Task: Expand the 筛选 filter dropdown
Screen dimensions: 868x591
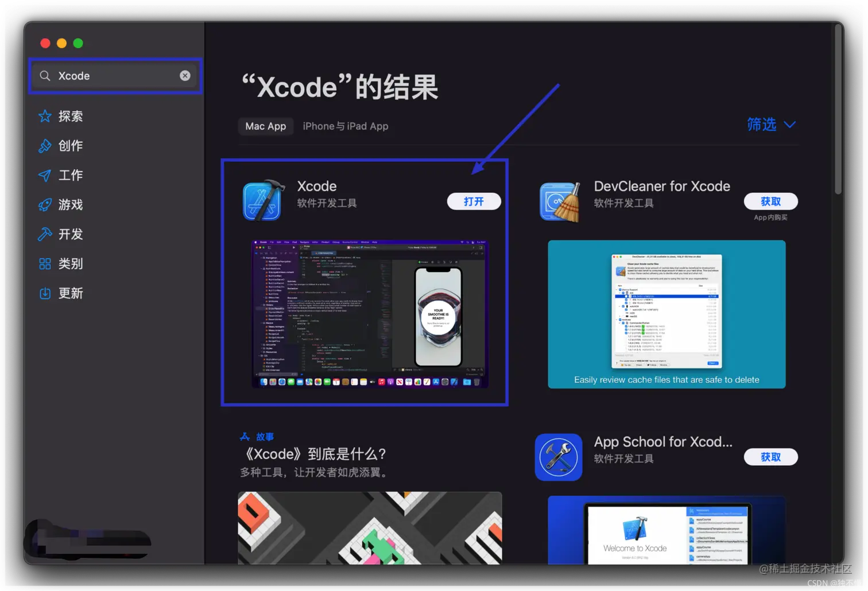Action: [x=771, y=125]
